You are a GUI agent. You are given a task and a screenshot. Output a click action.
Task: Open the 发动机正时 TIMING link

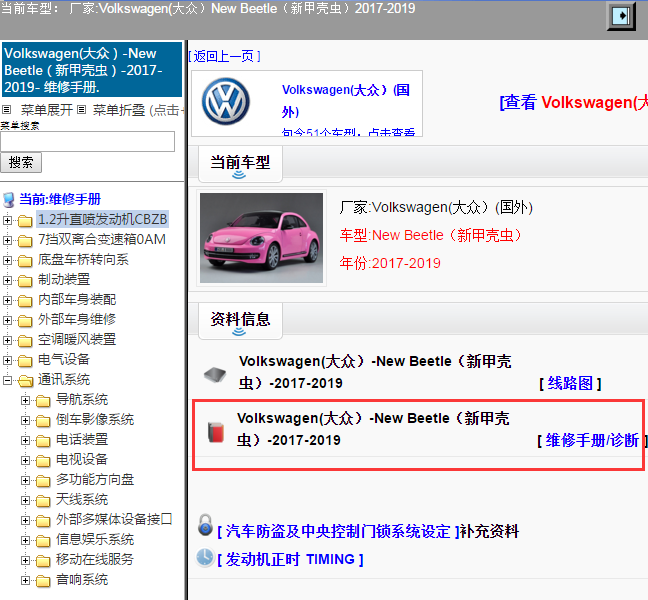click(x=290, y=560)
